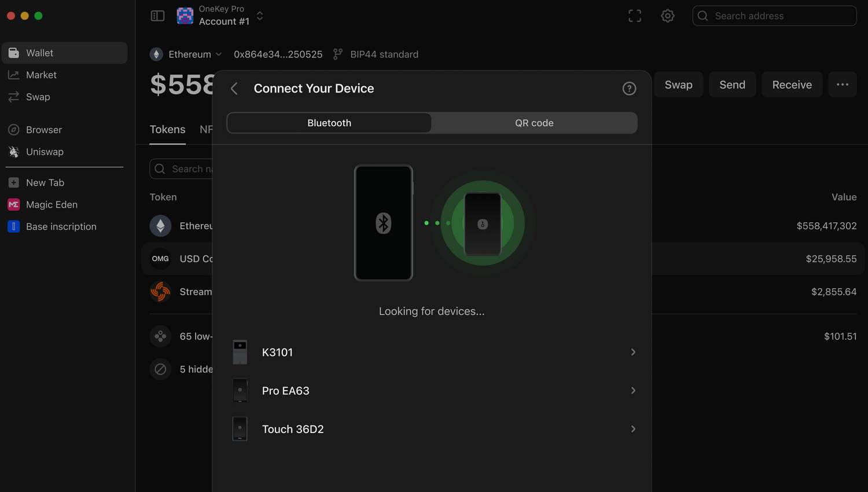Viewport: 868px width, 492px height.
Task: Click the OneKey Pro account avatar
Action: pos(185,16)
